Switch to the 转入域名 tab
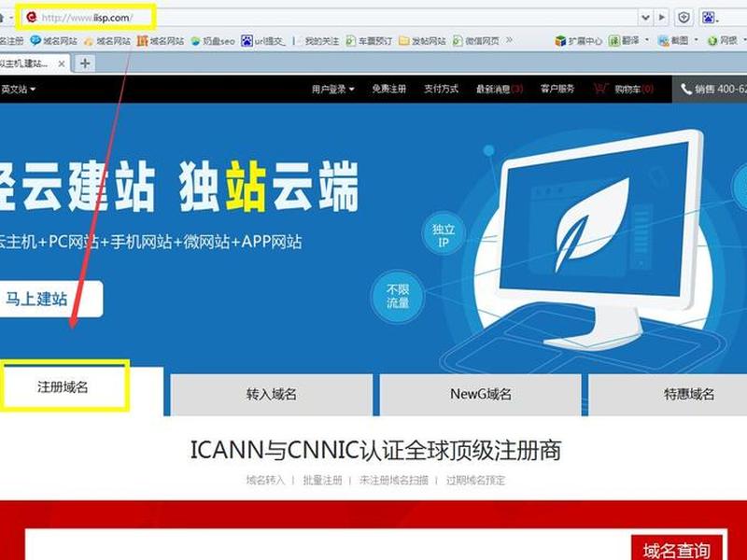The image size is (747, 560). 272,395
